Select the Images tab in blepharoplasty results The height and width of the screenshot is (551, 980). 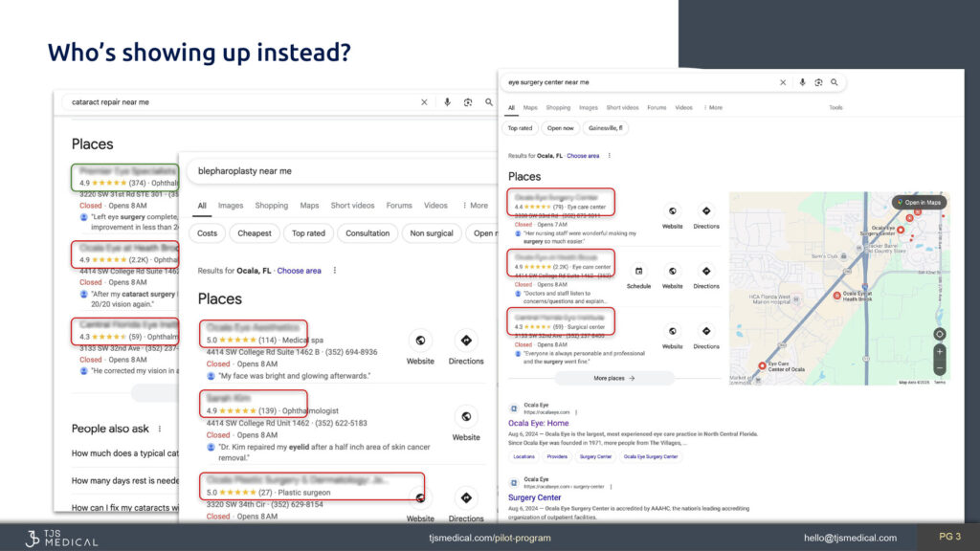click(x=231, y=206)
